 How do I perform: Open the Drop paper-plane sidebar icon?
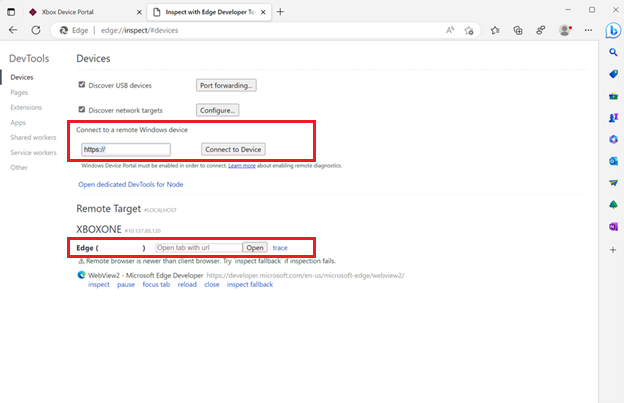(x=613, y=183)
